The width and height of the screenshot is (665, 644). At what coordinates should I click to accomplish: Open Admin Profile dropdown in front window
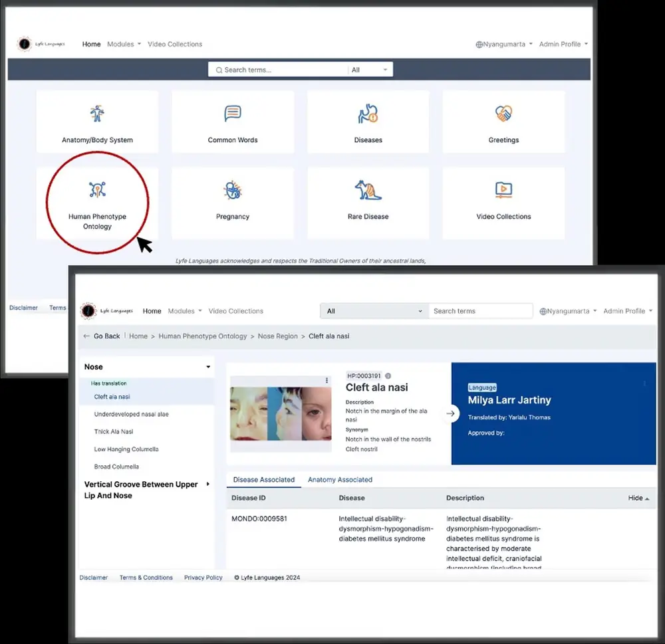628,311
